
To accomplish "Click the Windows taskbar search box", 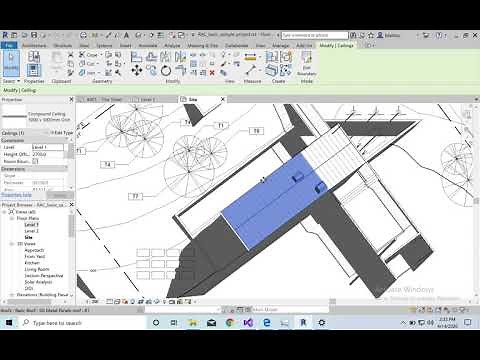I will [83, 323].
